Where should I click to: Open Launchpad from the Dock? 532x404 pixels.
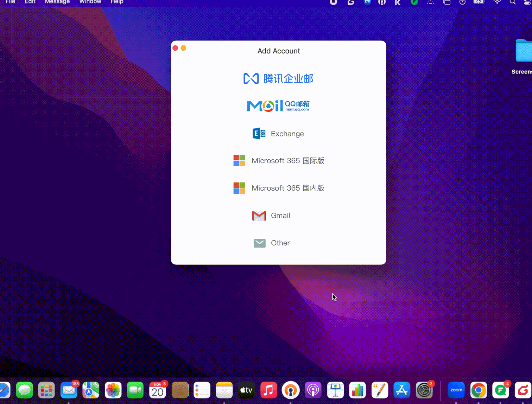46,390
